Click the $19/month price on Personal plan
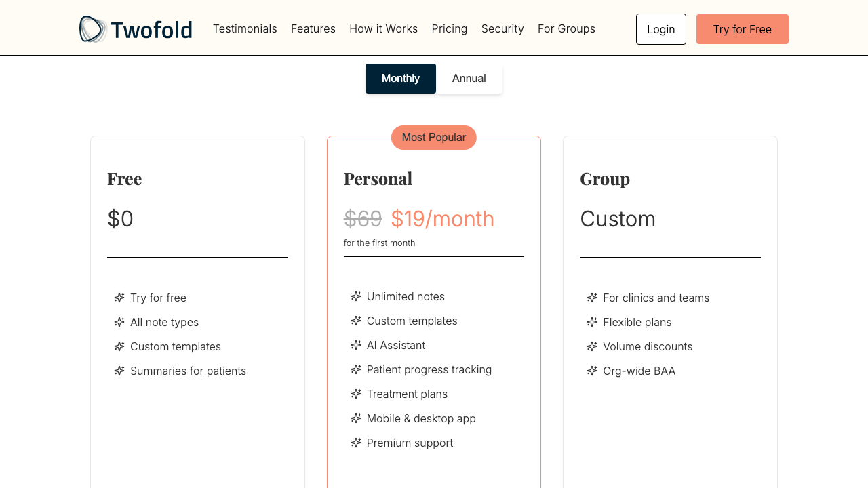The image size is (868, 488). coord(442,219)
